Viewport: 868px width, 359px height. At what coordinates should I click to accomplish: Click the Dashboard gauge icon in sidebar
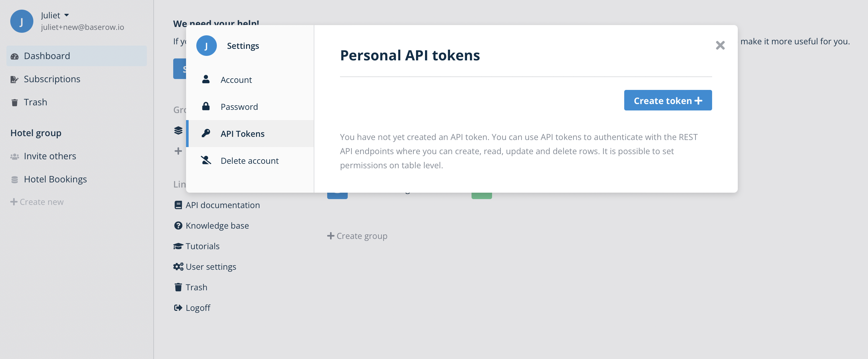tap(14, 56)
